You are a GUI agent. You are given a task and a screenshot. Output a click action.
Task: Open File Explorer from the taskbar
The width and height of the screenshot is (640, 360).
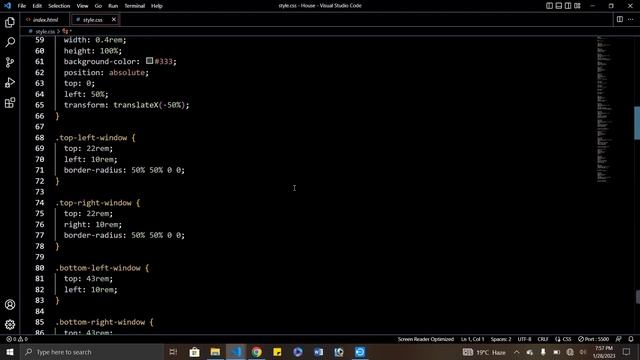(215, 352)
